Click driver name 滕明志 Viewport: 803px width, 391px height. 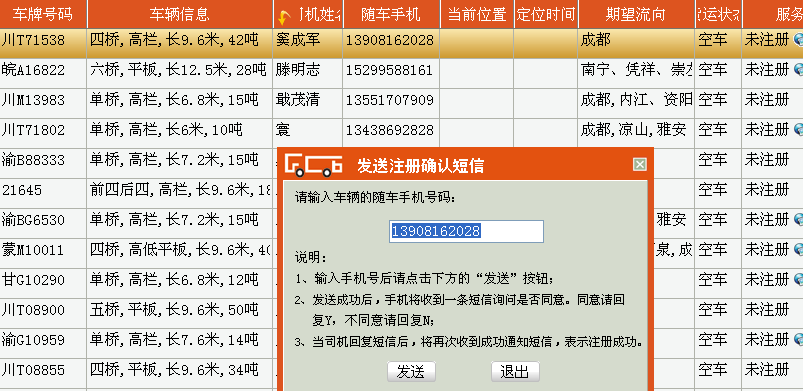click(x=298, y=70)
